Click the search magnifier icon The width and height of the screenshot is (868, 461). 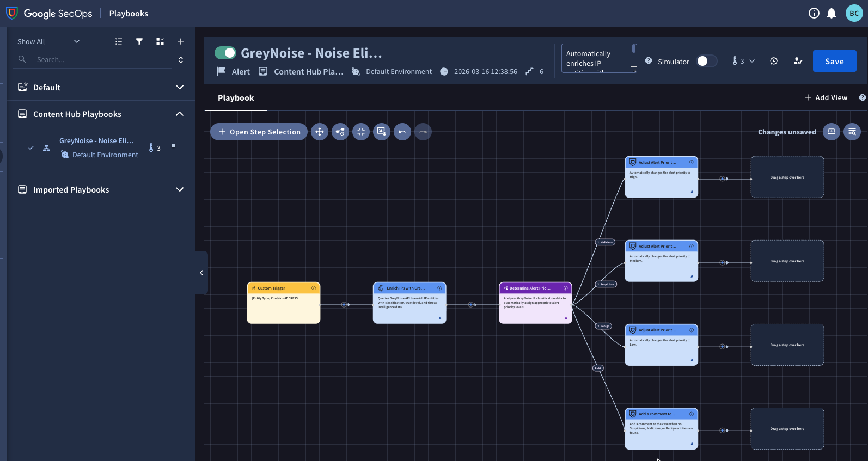tap(22, 59)
